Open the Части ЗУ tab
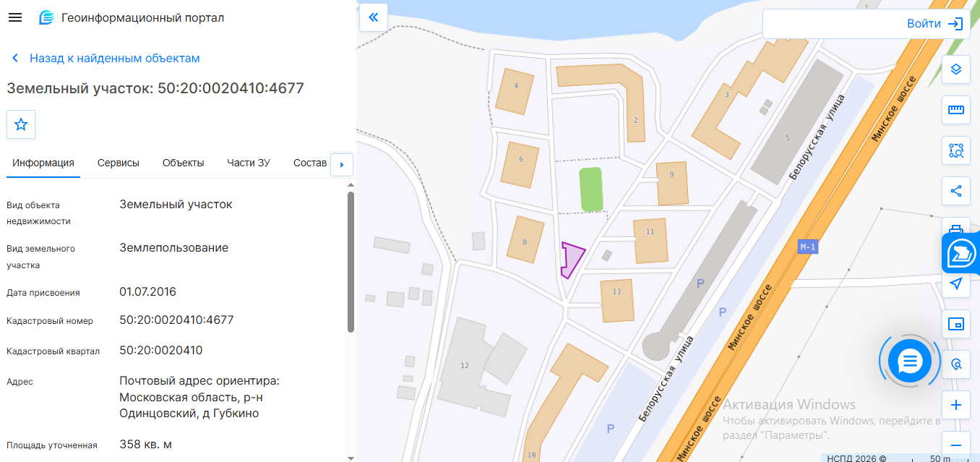 [249, 163]
